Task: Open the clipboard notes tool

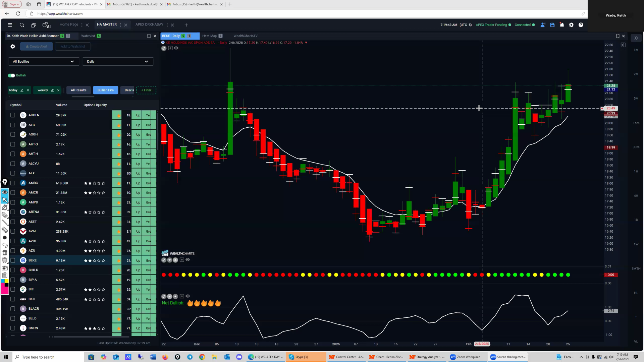Action: (5, 275)
